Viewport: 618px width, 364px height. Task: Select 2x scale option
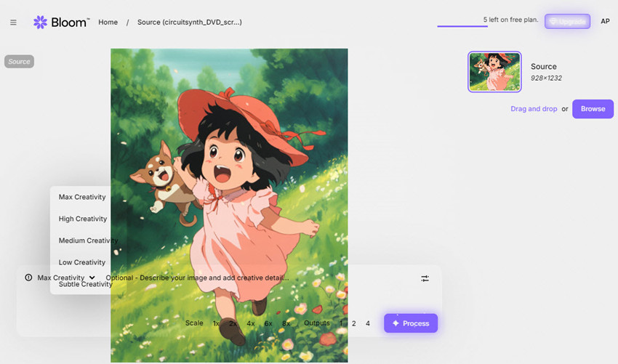point(233,323)
